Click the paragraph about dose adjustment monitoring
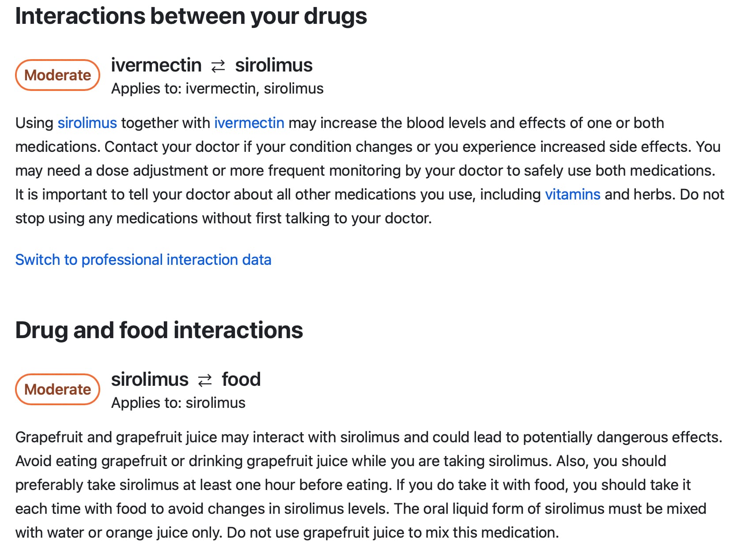This screenshot has width=756, height=550. click(x=370, y=170)
